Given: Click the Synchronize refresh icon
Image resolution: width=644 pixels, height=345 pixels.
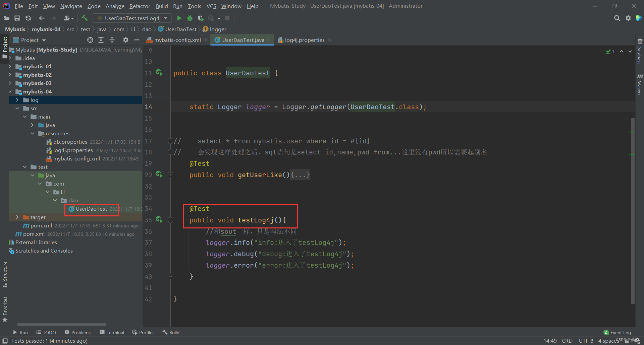Looking at the screenshot, I should coord(28,18).
